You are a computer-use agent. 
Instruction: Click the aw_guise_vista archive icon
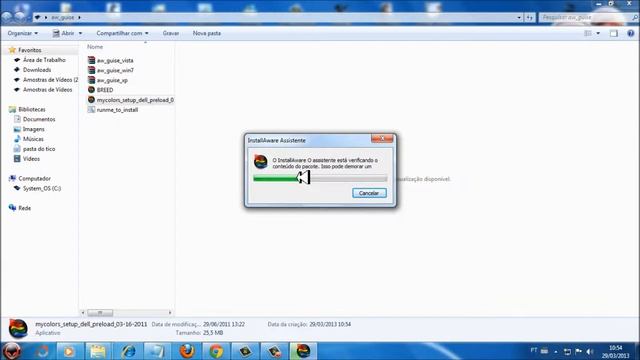pyautogui.click(x=91, y=60)
